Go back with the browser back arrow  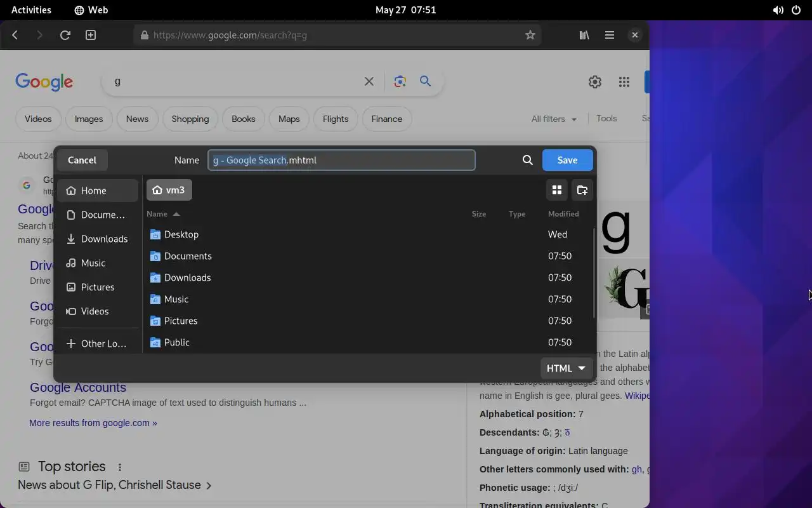tap(15, 35)
